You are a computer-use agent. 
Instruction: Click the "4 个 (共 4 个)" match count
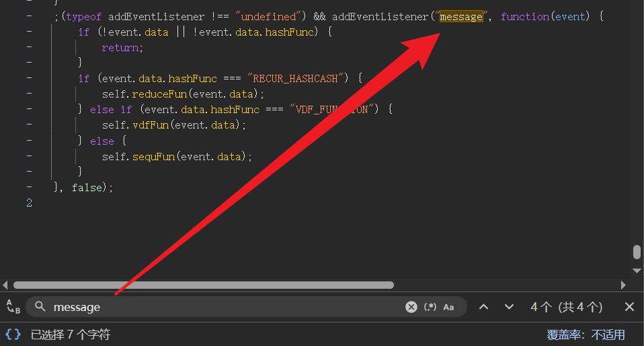coord(566,307)
